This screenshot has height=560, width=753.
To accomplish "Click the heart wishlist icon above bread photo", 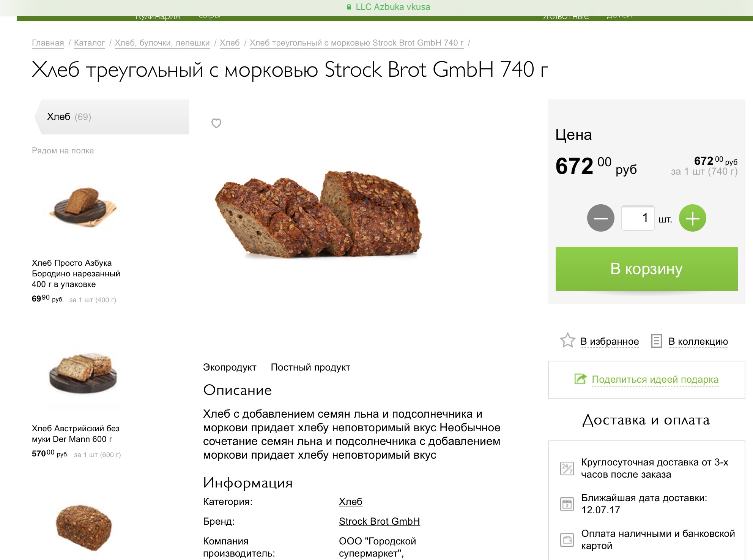I will click(x=216, y=123).
